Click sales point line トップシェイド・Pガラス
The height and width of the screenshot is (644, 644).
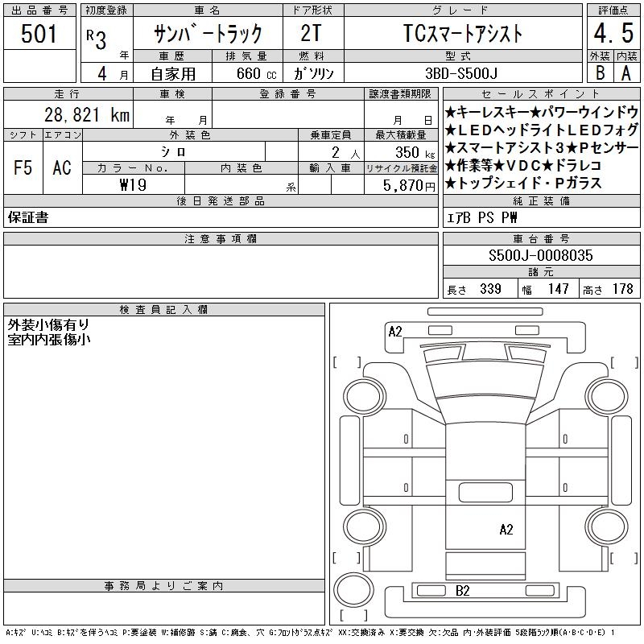pyautogui.click(x=523, y=183)
